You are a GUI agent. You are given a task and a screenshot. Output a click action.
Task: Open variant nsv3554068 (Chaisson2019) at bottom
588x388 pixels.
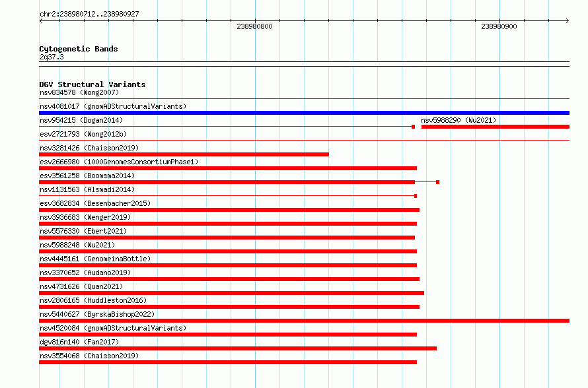(89, 356)
